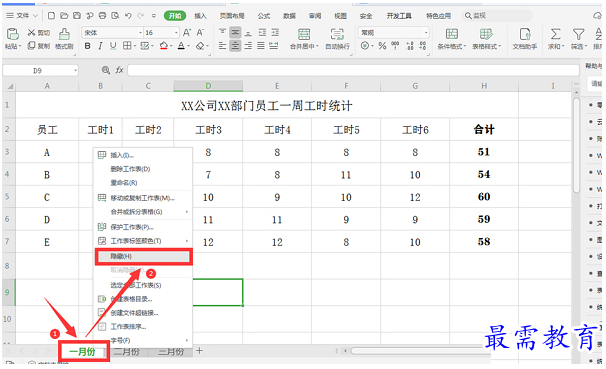Toggle Bold formatting
606x369 pixels.
(88, 46)
